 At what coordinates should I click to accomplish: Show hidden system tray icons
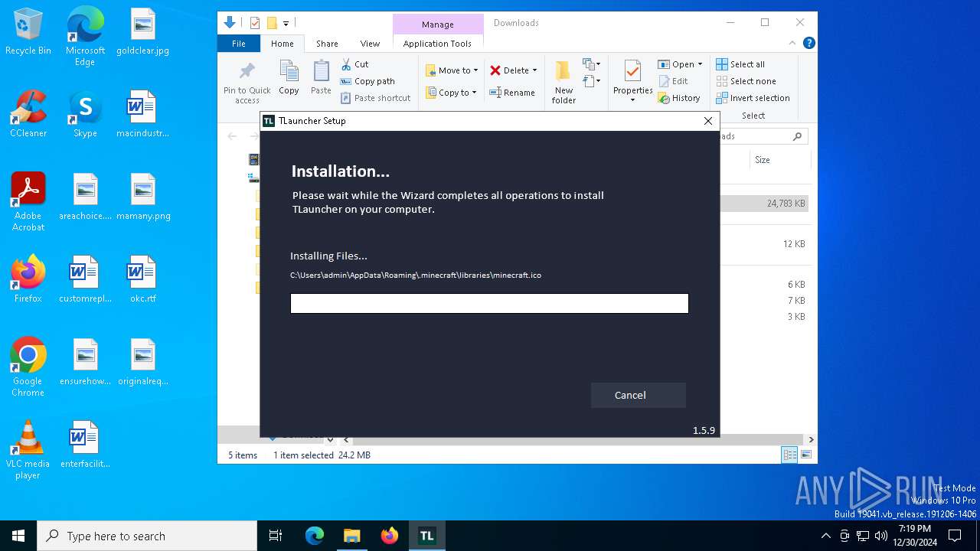click(825, 536)
